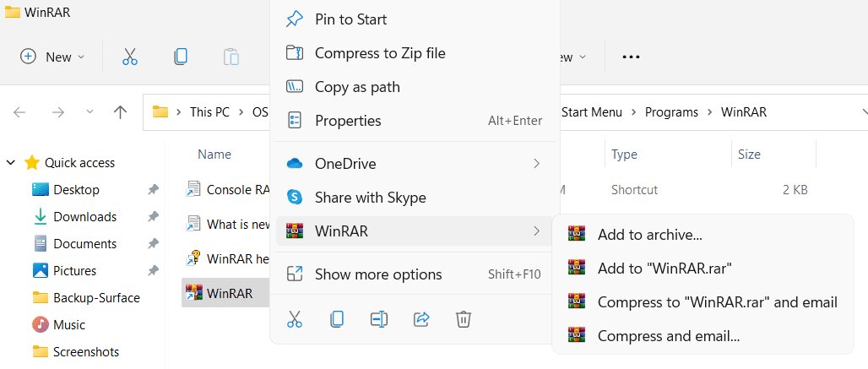Select the What is new shortcut file
Image resolution: width=868 pixels, height=369 pixels.
(227, 224)
